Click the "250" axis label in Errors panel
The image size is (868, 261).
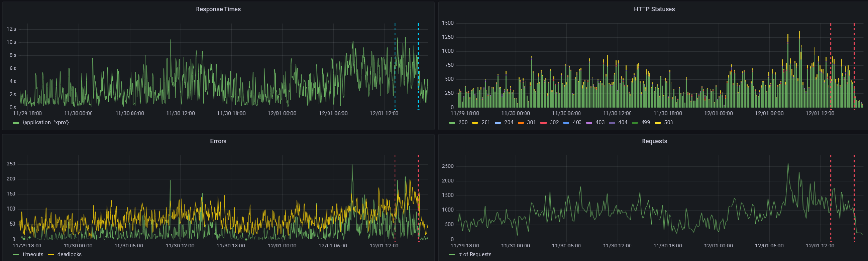(x=11, y=164)
